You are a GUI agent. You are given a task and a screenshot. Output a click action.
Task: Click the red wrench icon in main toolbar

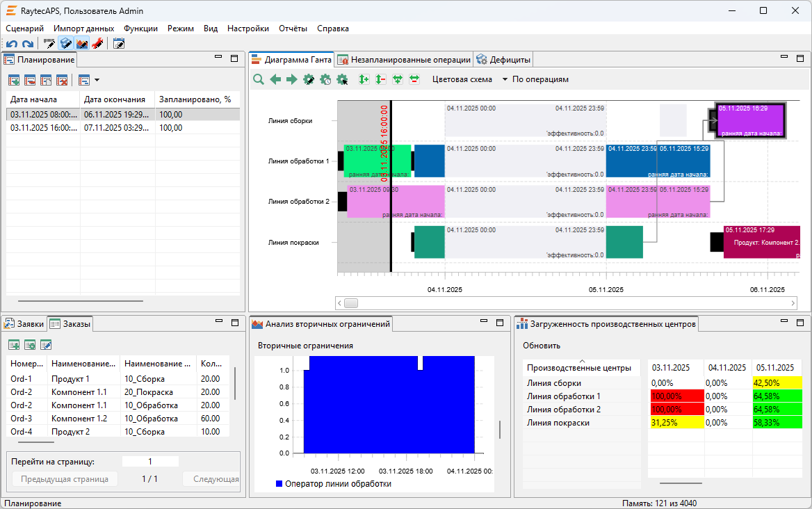point(97,44)
